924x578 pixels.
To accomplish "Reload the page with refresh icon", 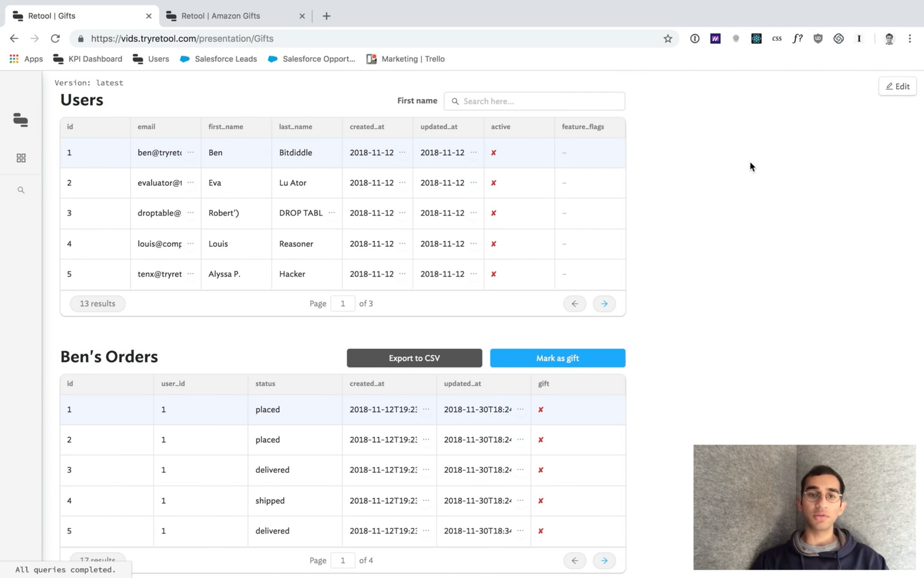I will (55, 39).
